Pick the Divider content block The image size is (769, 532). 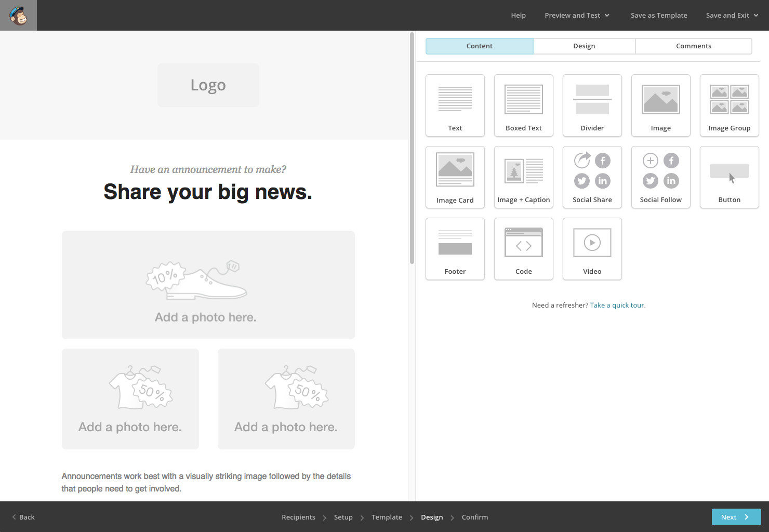pyautogui.click(x=592, y=105)
